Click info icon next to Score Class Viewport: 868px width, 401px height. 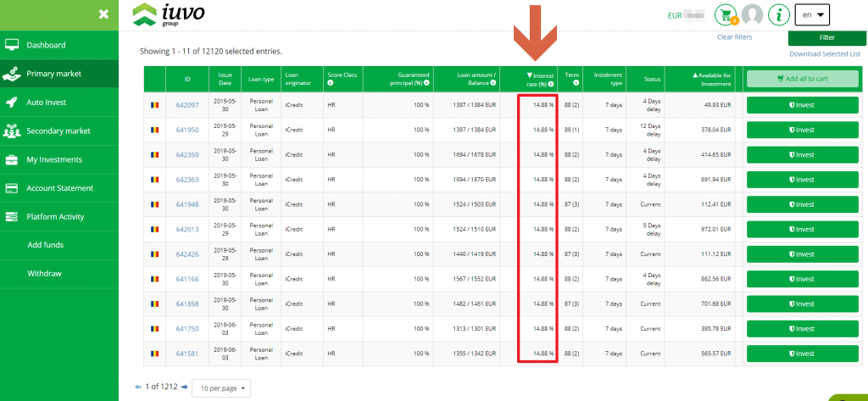coord(331,84)
